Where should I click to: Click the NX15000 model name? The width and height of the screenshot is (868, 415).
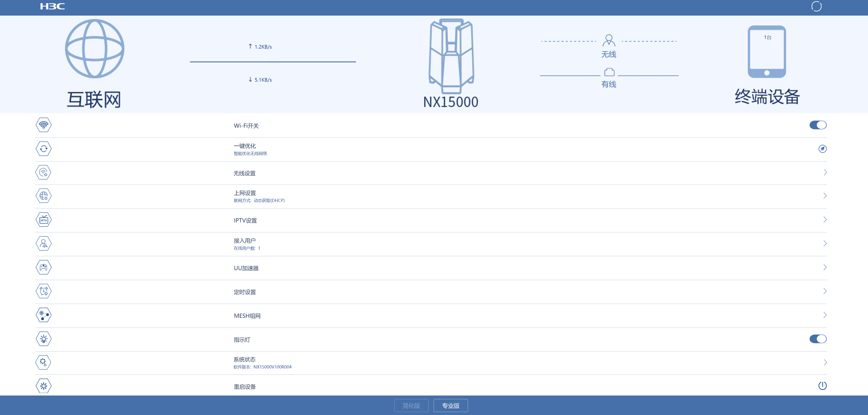pos(451,102)
